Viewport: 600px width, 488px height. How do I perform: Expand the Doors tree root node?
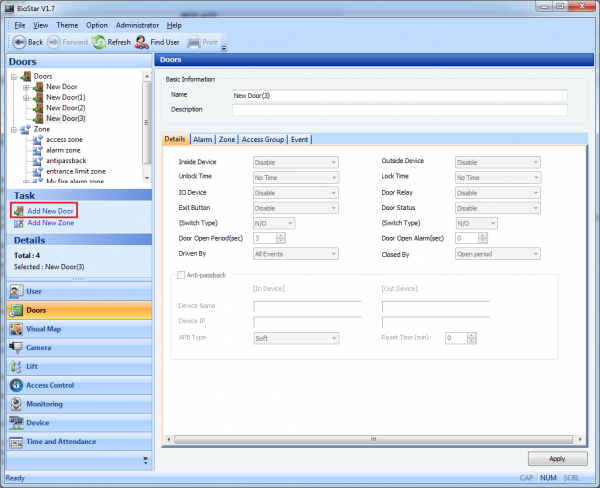click(x=12, y=76)
